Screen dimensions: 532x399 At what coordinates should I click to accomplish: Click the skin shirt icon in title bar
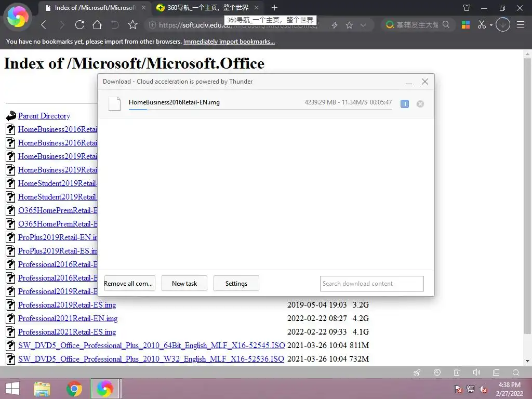point(467,8)
